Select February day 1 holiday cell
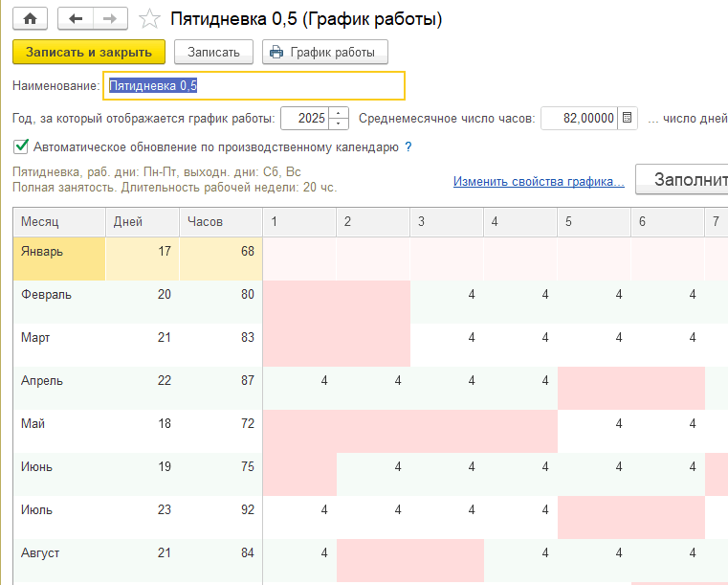Viewport: 728px width, 585px height. pyautogui.click(x=299, y=302)
